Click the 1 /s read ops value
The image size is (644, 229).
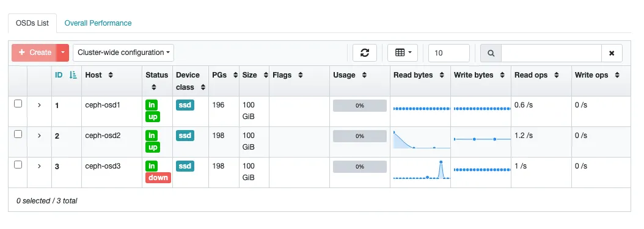point(521,166)
